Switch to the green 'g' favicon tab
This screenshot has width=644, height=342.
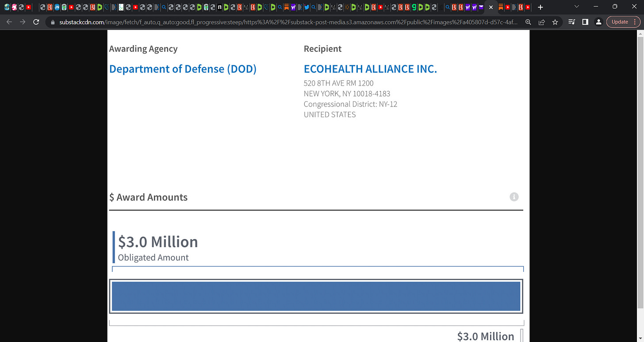tap(414, 7)
